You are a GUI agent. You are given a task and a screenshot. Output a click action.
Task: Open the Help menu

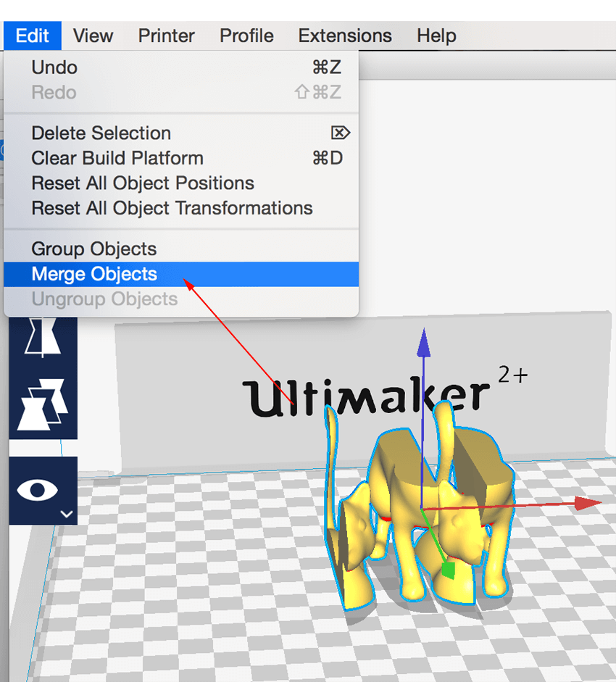pyautogui.click(x=436, y=36)
